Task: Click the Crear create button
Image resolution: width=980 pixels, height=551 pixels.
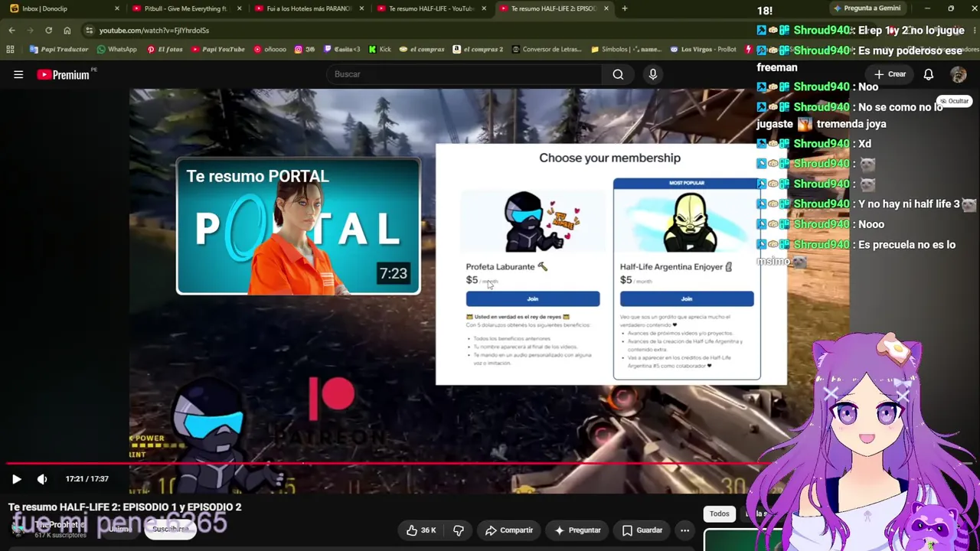Action: coord(890,74)
